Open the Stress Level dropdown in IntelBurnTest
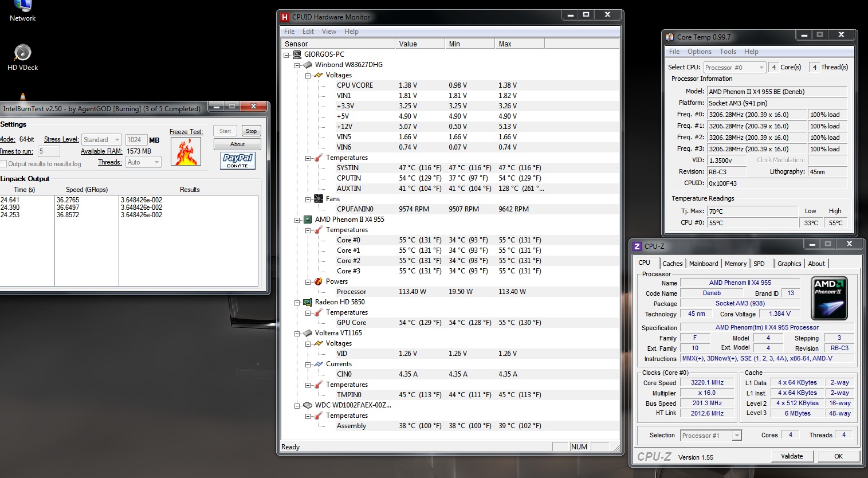Screen dimensions: 868x478 click(101, 140)
